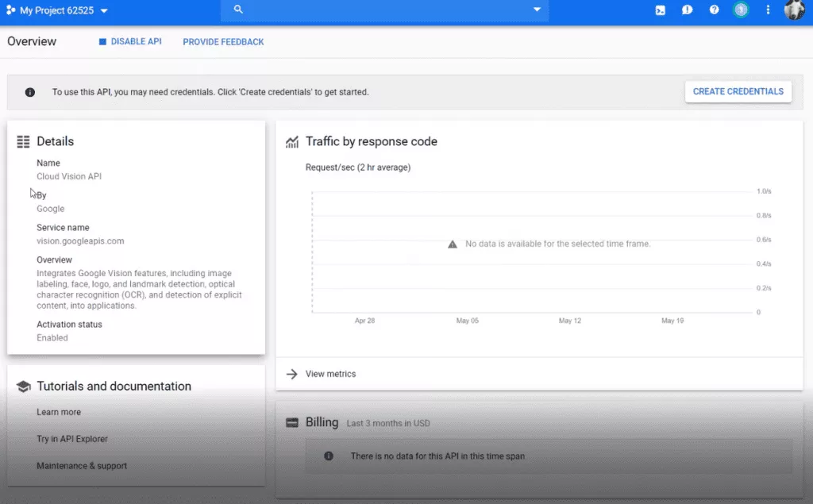This screenshot has width=813, height=504.
Task: Click the square stop icon beside Disable API
Action: [x=102, y=41]
